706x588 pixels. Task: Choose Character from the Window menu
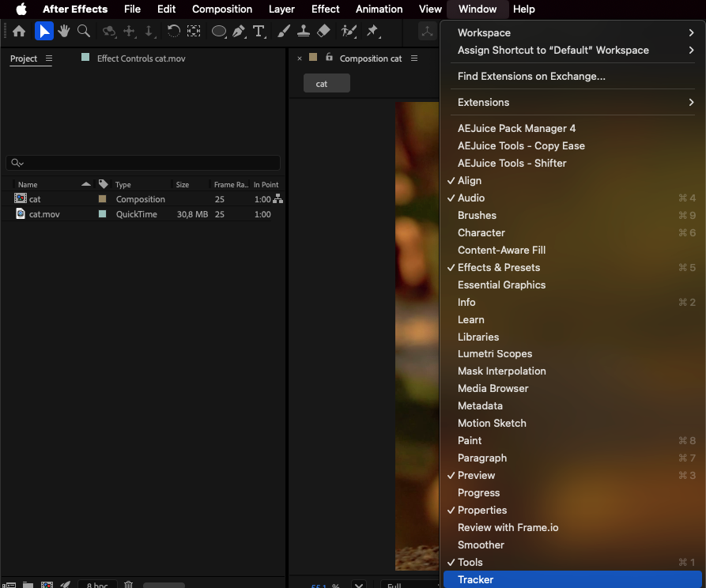pyautogui.click(x=572, y=233)
